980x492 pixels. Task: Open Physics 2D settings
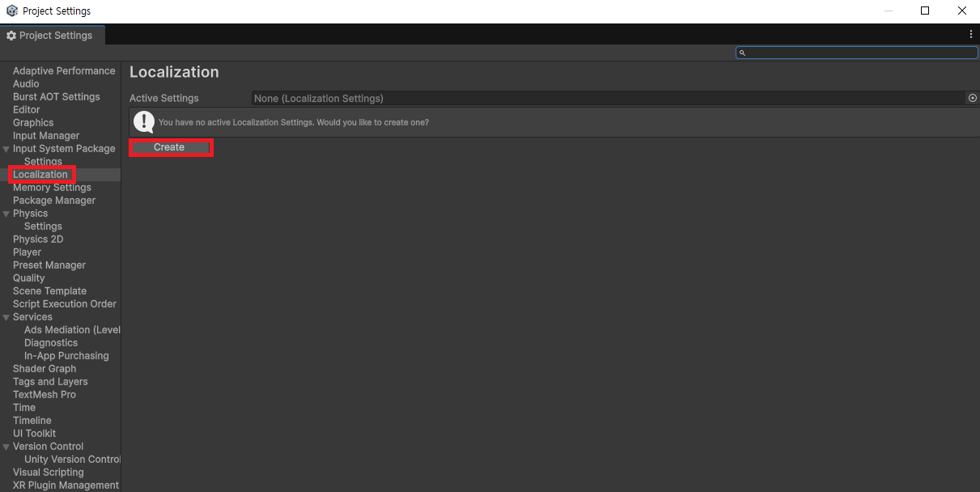tap(38, 240)
